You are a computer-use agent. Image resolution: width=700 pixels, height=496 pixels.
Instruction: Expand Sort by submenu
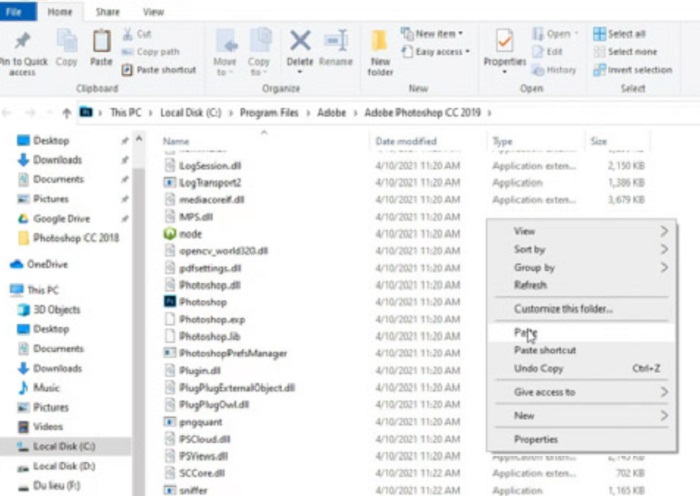pos(581,250)
